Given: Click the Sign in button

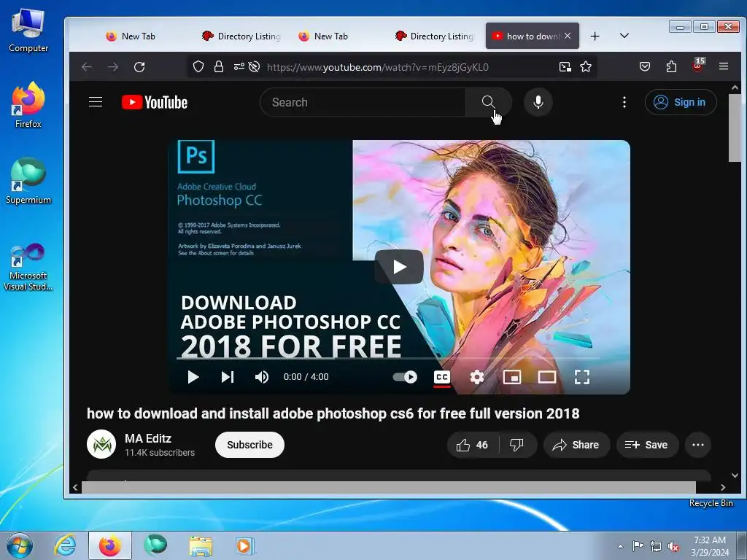Looking at the screenshot, I should coord(681,102).
